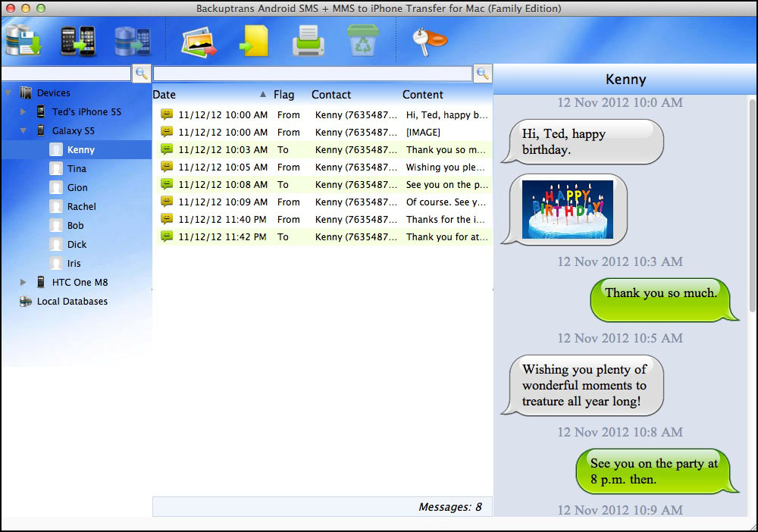Click the backup messages to database icon
This screenshot has width=758, height=532.
pyautogui.click(x=23, y=39)
